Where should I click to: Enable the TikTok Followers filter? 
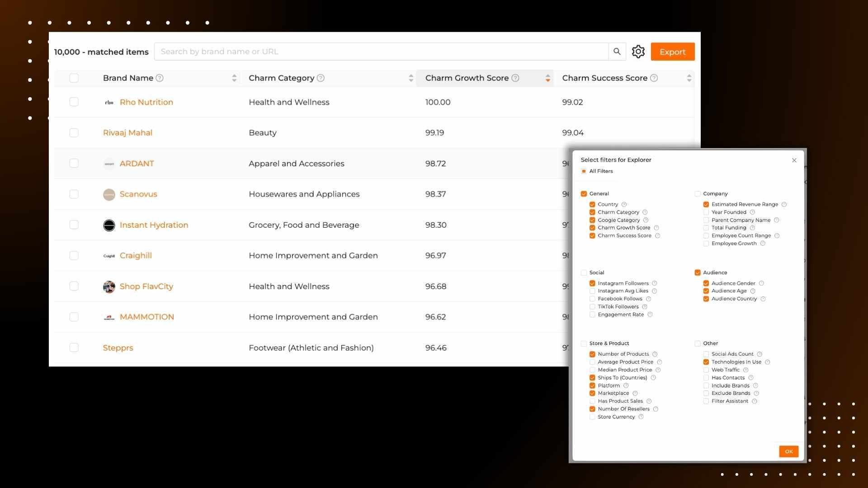(592, 307)
